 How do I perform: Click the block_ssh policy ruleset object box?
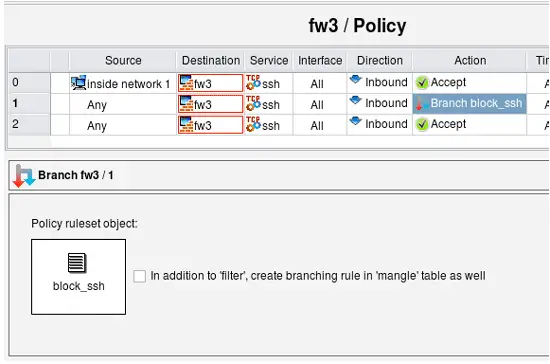pos(79,277)
